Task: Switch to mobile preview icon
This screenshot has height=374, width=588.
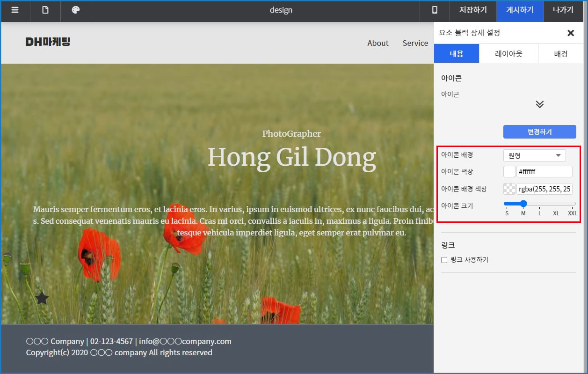Action: (x=435, y=10)
